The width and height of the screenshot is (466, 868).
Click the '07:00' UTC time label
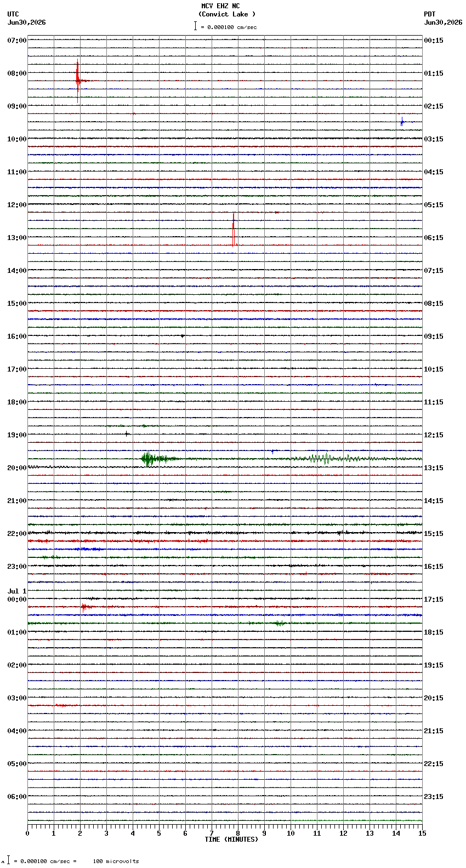17,41
